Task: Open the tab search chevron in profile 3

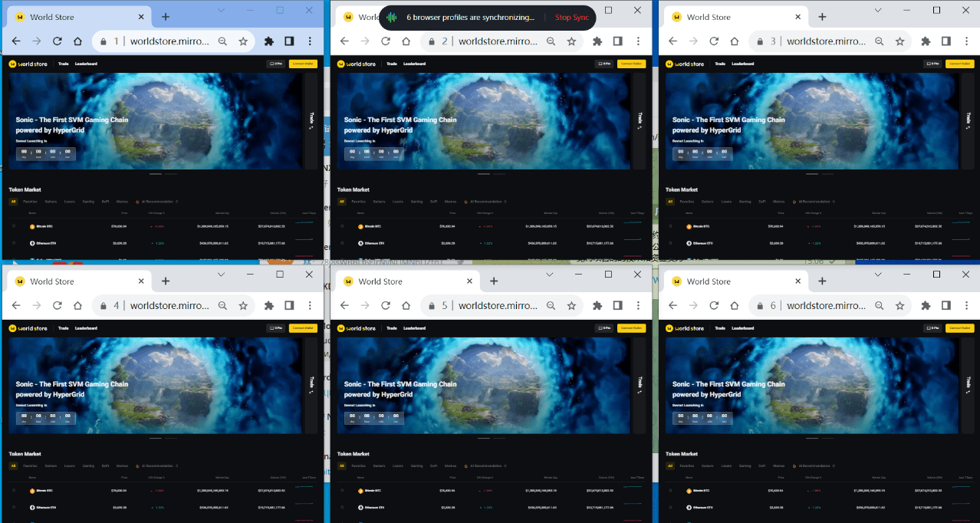Action: point(878,10)
